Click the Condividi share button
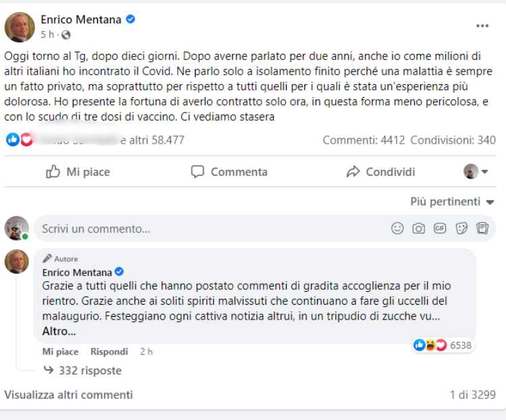The image size is (506, 420). click(x=381, y=172)
